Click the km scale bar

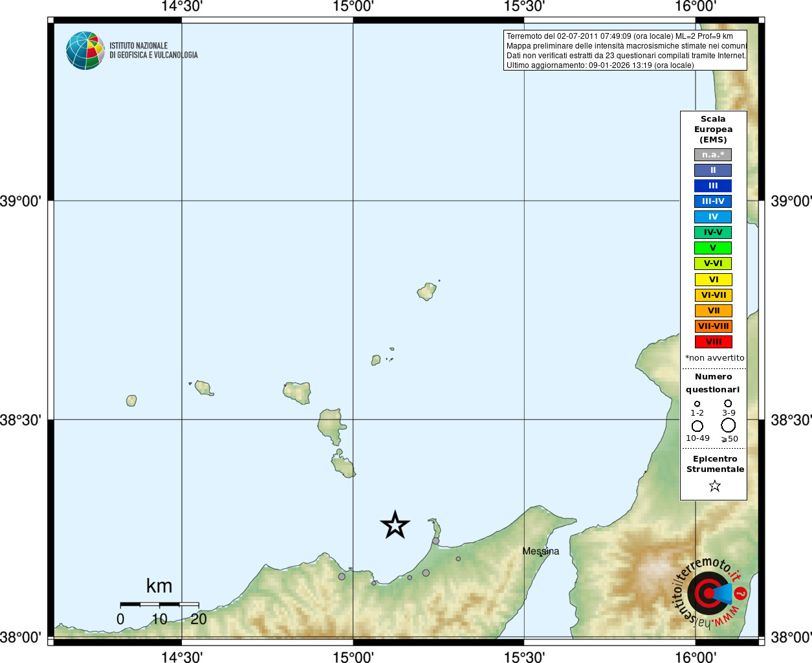(159, 604)
